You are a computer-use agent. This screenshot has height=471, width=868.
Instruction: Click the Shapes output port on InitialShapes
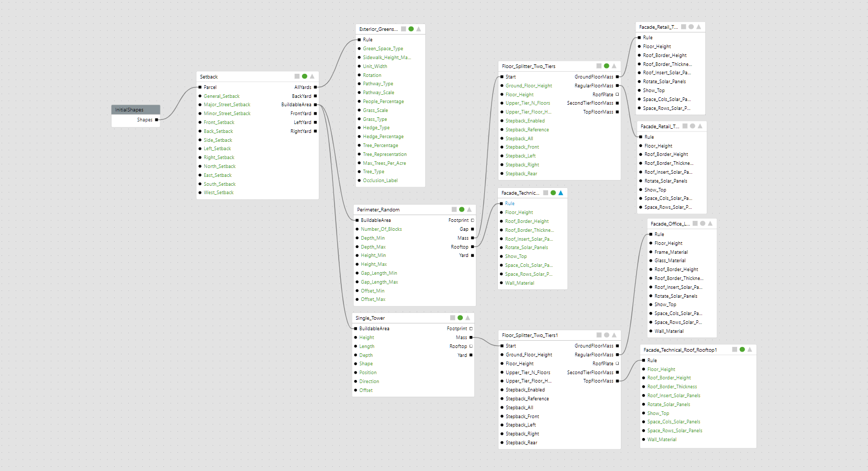point(156,120)
